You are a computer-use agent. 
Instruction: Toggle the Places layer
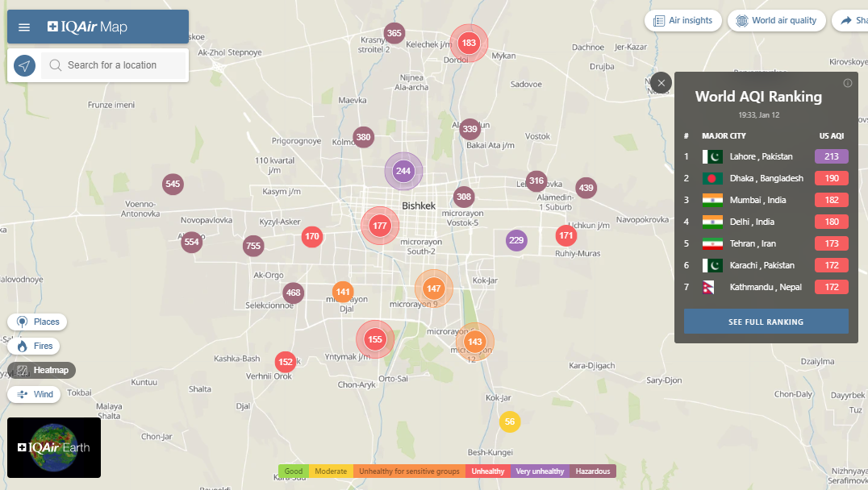tap(38, 322)
